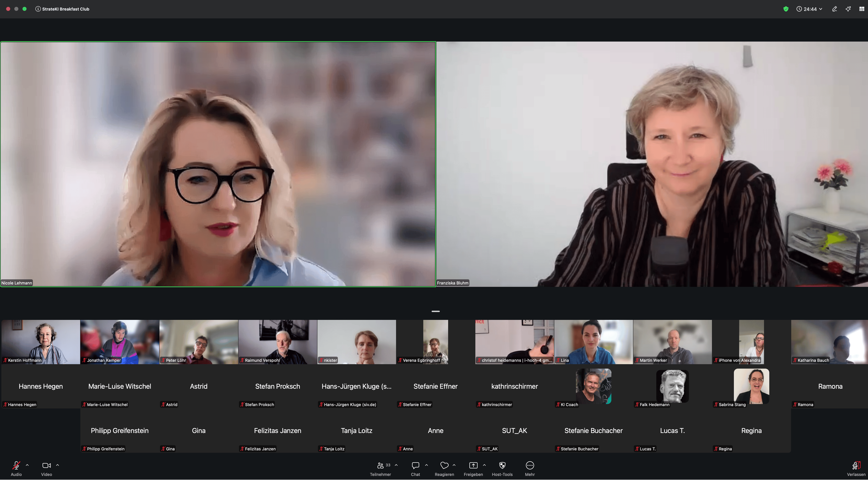Image resolution: width=868 pixels, height=480 pixels.
Task: Unmute microphone with the Audio button
Action: (16, 469)
